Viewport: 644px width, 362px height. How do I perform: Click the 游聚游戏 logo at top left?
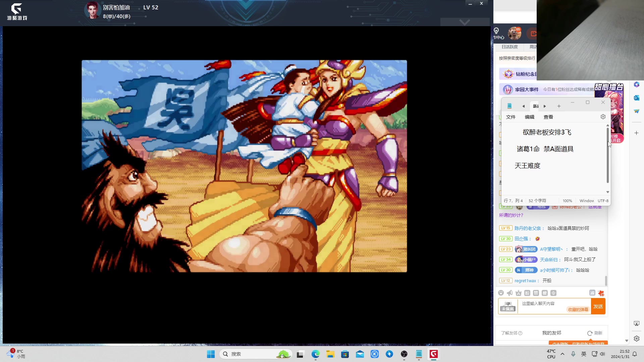(17, 12)
